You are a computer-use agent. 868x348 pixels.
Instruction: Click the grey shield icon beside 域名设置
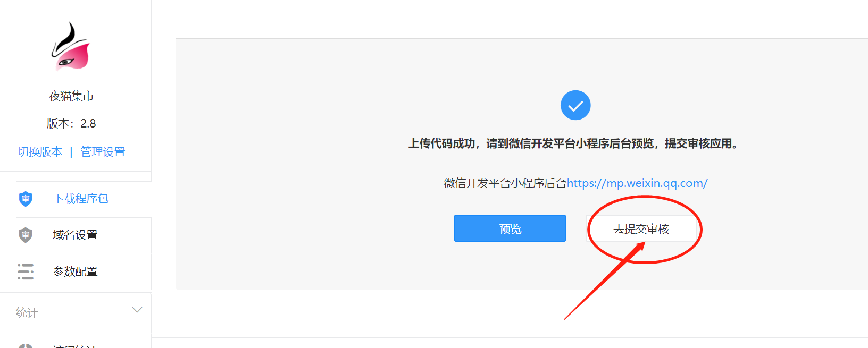pyautogui.click(x=26, y=235)
